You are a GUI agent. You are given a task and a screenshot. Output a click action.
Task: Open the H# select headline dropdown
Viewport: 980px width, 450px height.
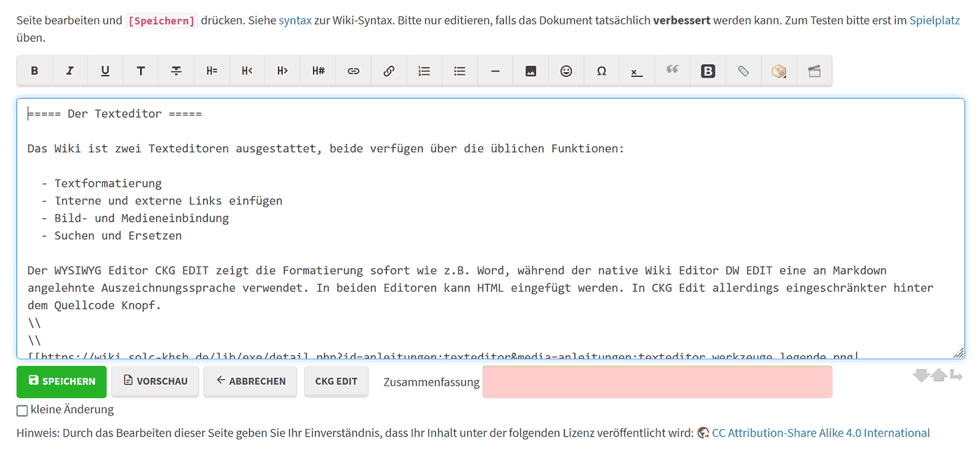tap(318, 71)
